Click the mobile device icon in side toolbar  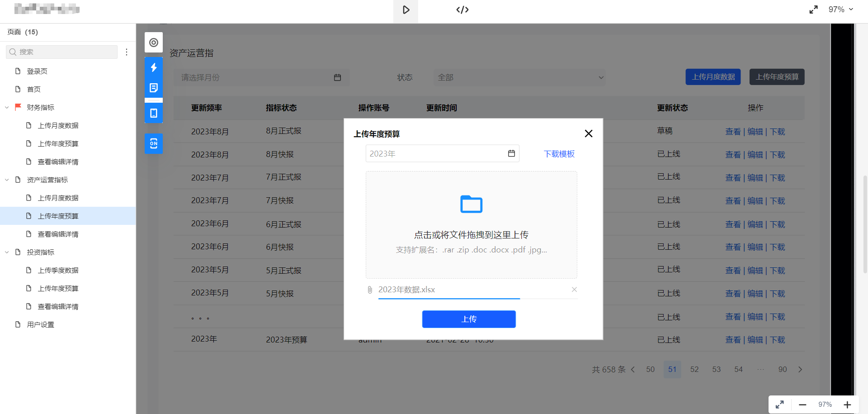coord(154,113)
